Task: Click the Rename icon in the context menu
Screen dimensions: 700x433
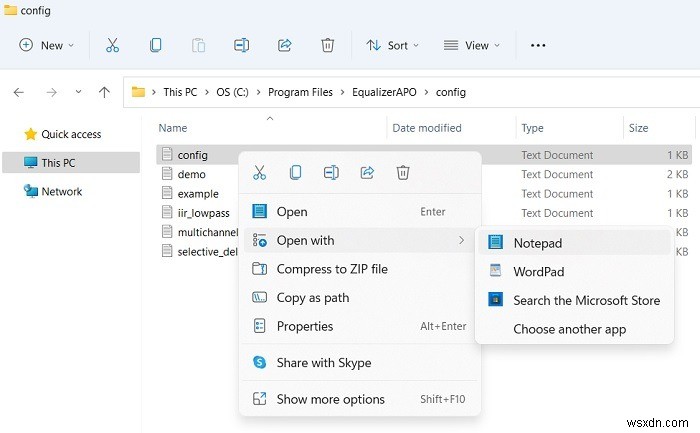Action: point(331,173)
